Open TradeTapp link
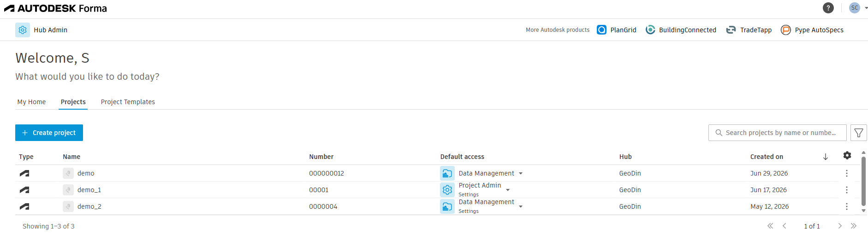 point(755,30)
